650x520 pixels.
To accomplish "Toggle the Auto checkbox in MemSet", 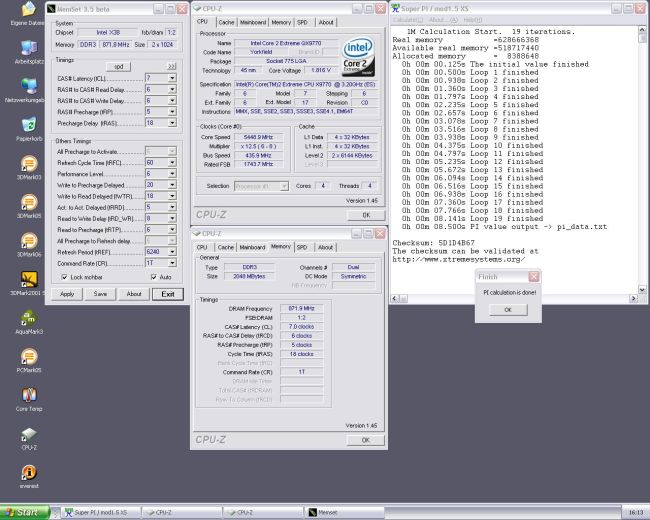I will tap(154, 277).
